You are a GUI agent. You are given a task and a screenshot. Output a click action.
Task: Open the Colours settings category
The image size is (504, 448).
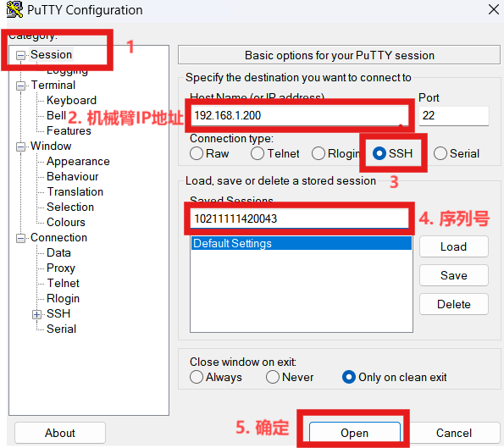(x=66, y=223)
